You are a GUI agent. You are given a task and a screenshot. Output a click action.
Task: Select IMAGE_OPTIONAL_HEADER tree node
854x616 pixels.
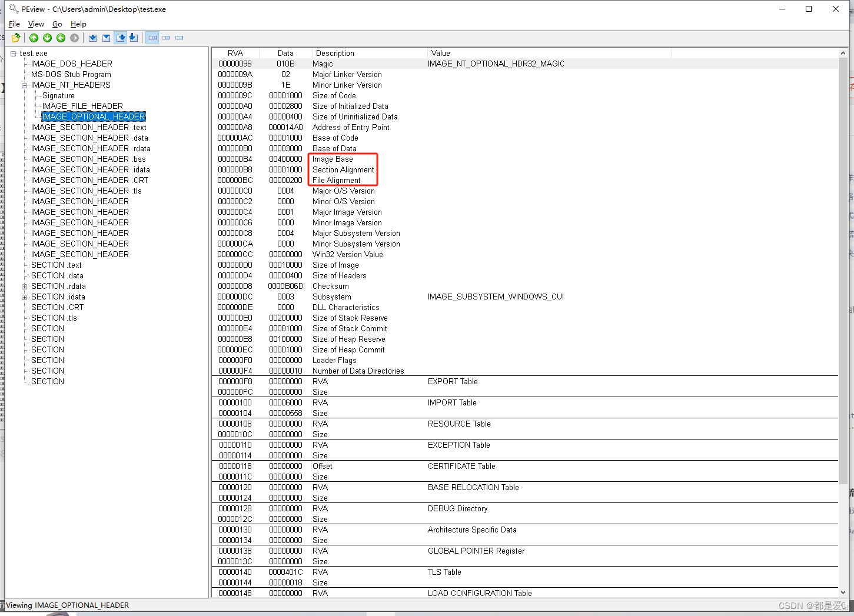coord(94,116)
